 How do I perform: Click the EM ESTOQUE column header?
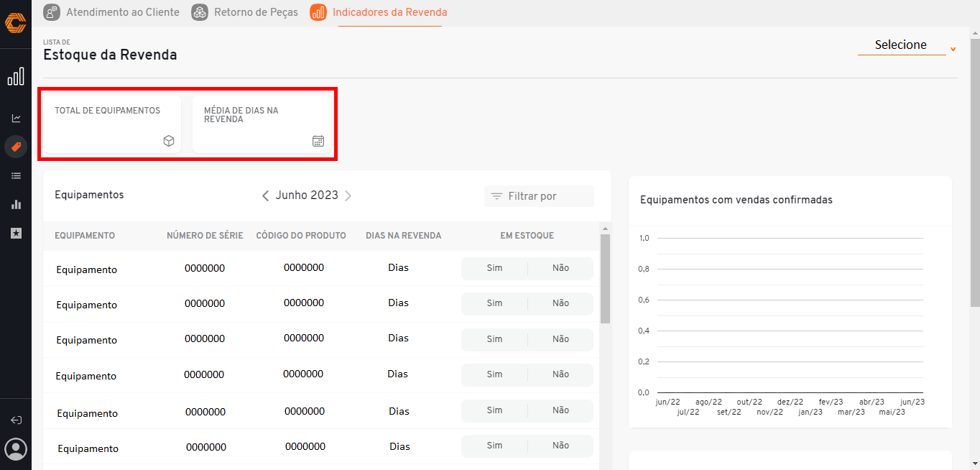527,236
